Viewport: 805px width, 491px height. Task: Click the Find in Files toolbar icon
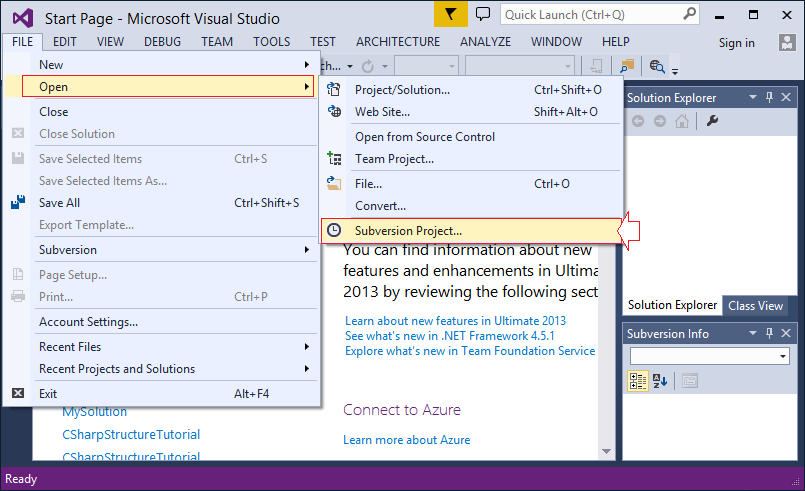coord(657,67)
